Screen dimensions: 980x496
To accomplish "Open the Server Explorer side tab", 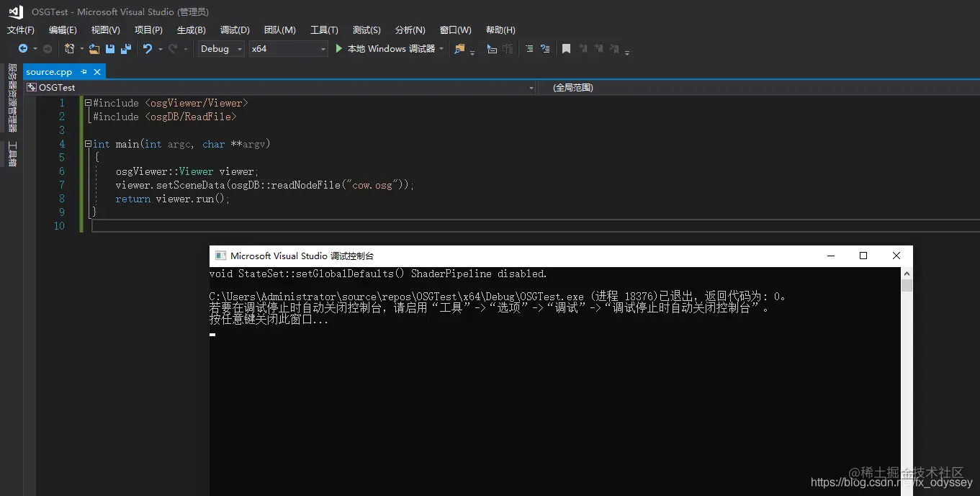I will [12, 98].
